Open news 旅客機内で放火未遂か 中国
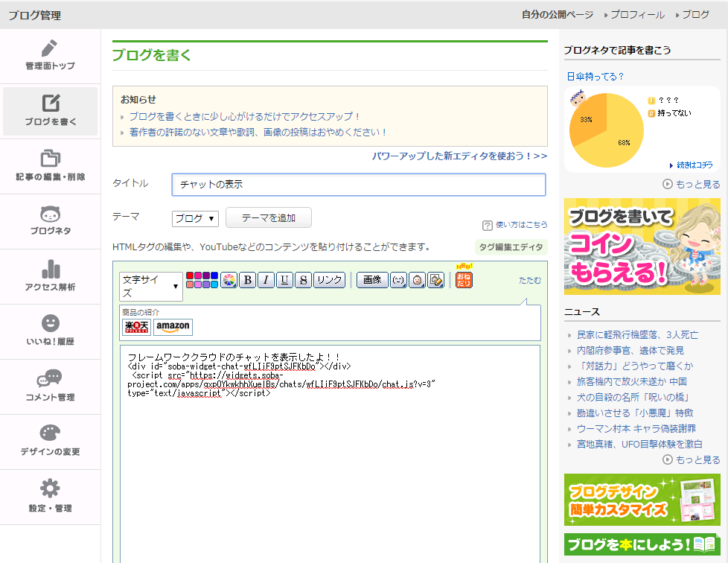This screenshot has height=563, width=728. coord(631,382)
